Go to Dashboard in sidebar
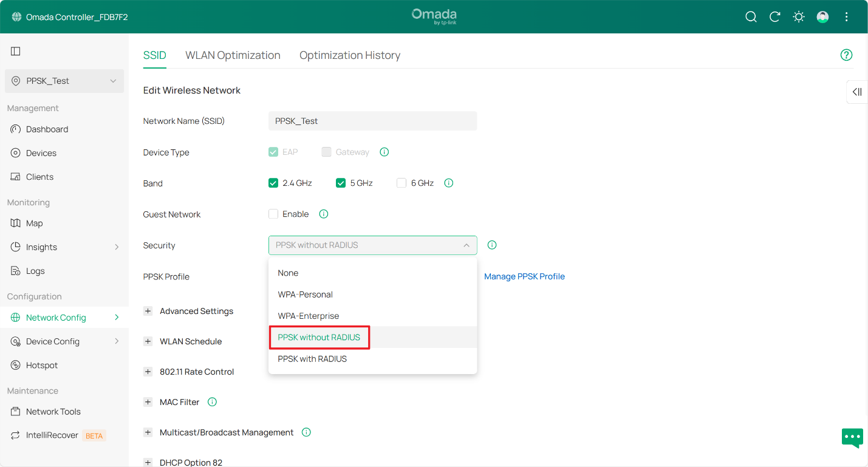 47,129
